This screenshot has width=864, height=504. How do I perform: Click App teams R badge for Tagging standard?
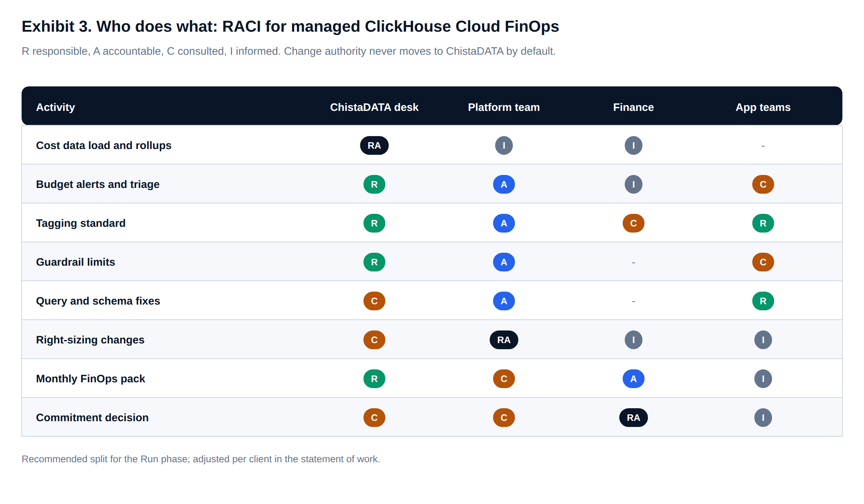763,223
